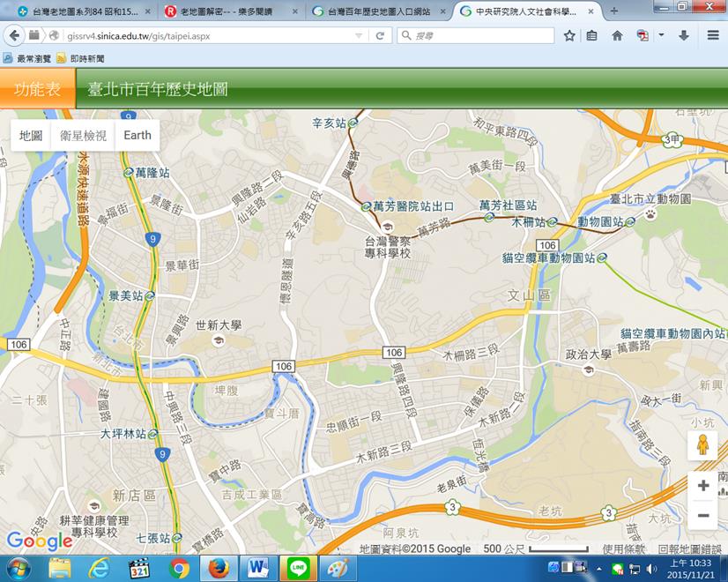The image size is (728, 582).
Task: Open Firefox from the taskbar
Action: pyautogui.click(x=219, y=569)
